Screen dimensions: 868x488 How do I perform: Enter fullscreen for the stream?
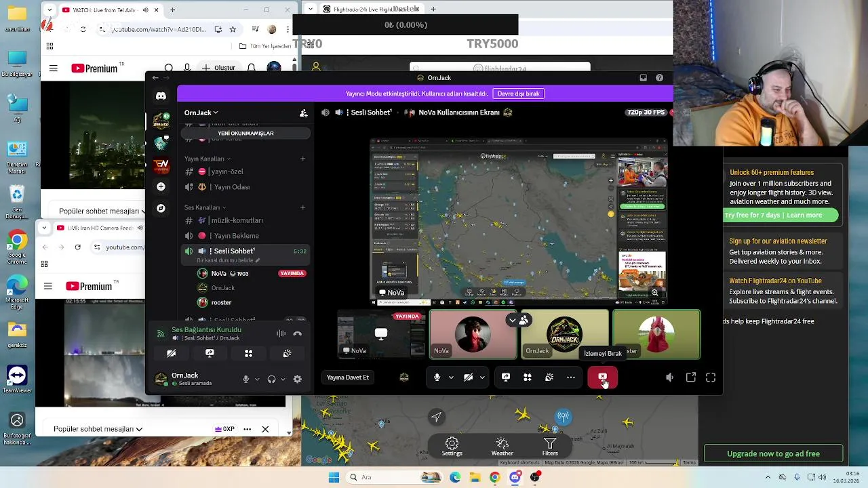pos(711,378)
